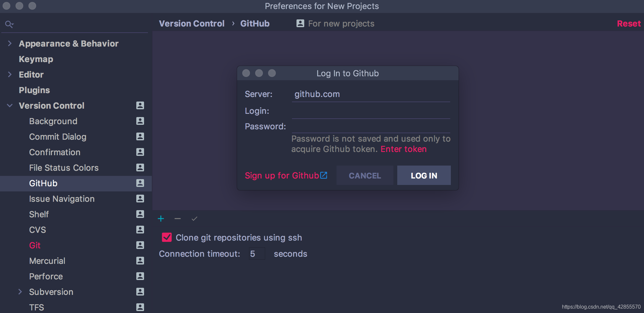This screenshot has width=644, height=313.
Task: Click the project icon on Mercurial row
Action: tap(140, 261)
